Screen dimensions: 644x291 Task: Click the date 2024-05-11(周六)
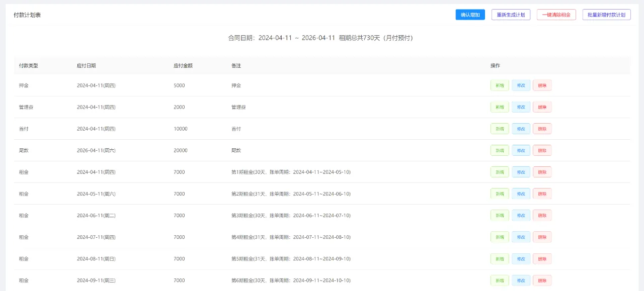point(96,193)
